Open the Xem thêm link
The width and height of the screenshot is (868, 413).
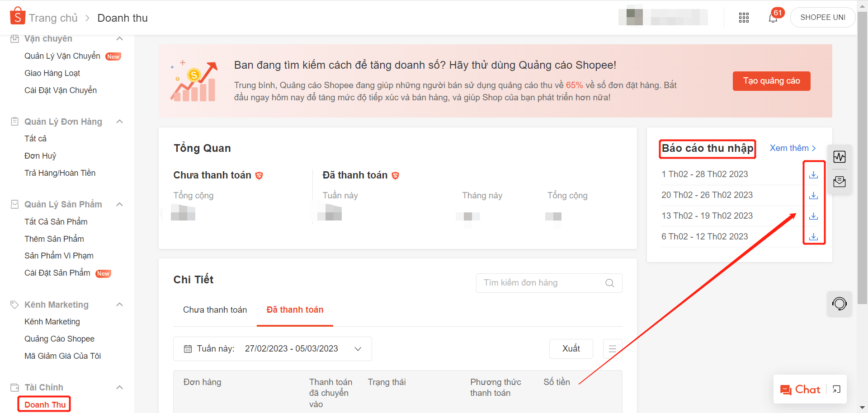(x=793, y=148)
